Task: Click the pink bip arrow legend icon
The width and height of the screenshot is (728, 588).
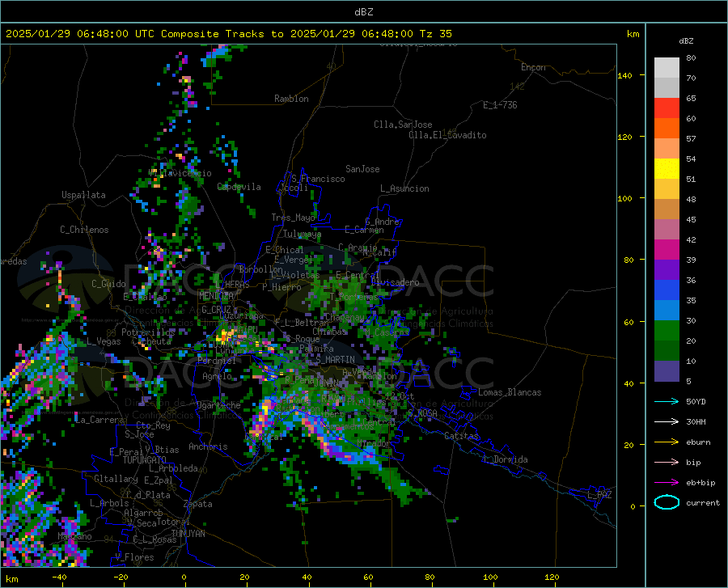Action: [667, 463]
